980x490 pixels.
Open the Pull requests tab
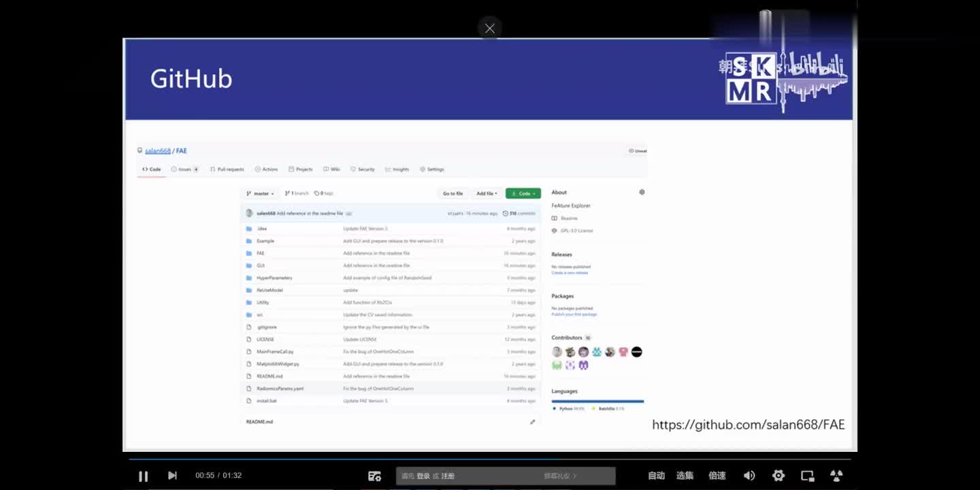coord(227,169)
